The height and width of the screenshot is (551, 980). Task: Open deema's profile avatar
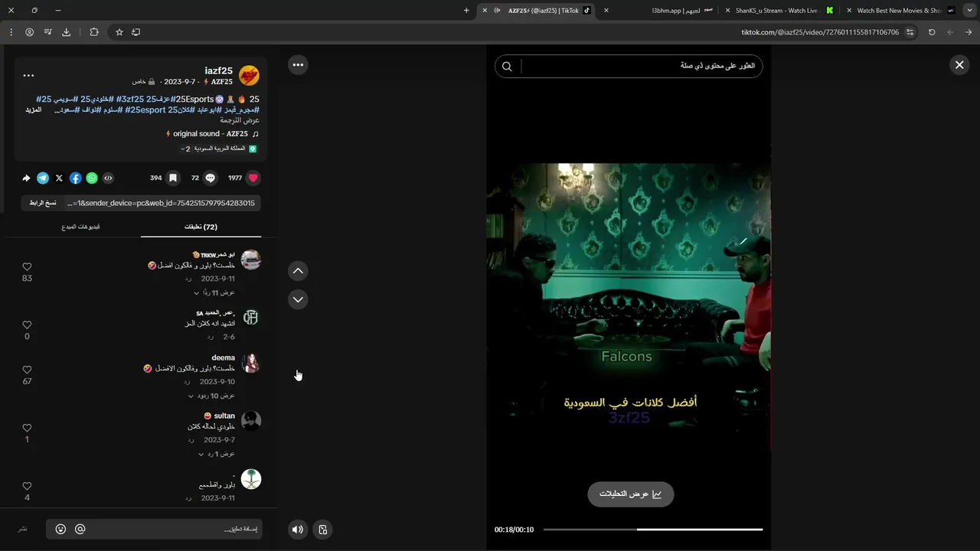pyautogui.click(x=251, y=364)
